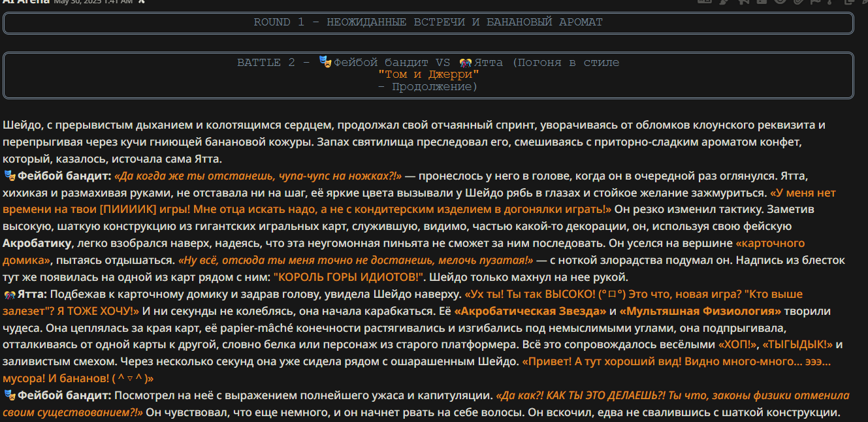Click the piñata emoji before the 'Ятта:' speaker label
The width and height of the screenshot is (868, 422).
[x=9, y=294]
